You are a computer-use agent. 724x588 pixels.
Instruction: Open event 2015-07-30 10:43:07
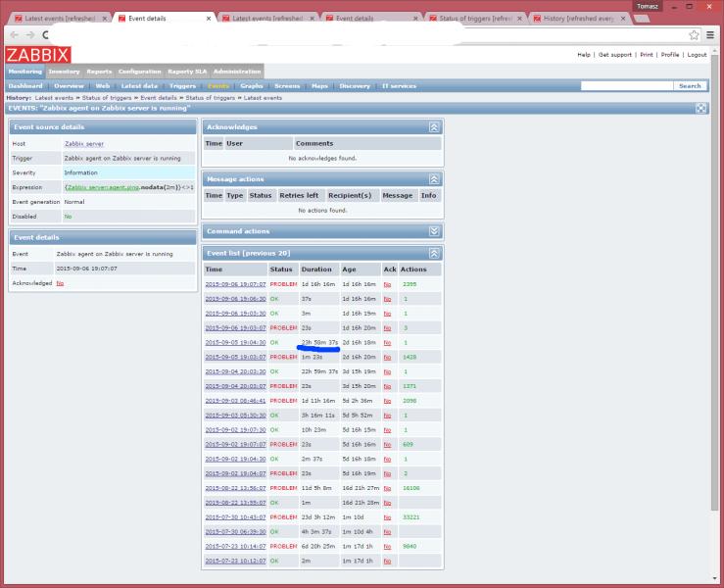click(235, 516)
